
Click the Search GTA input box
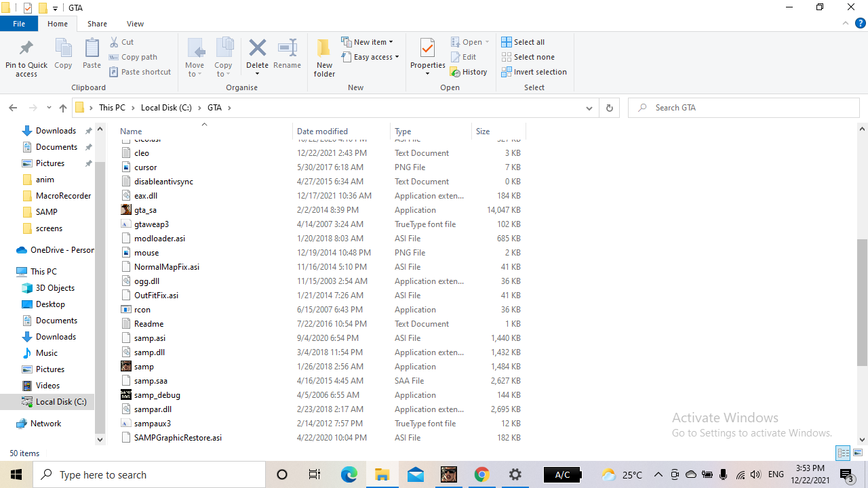(x=743, y=108)
